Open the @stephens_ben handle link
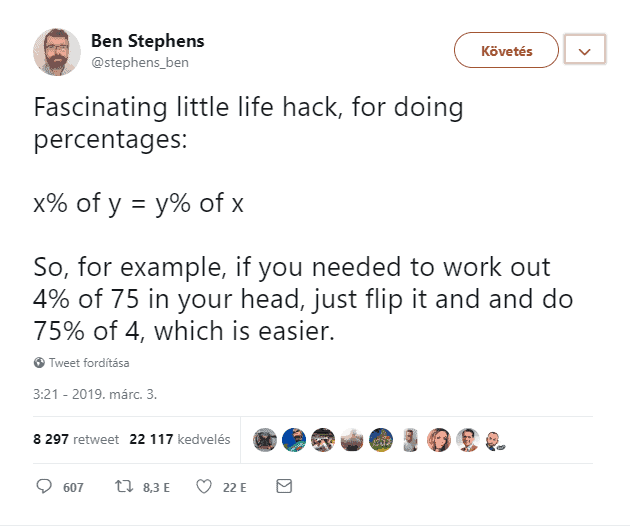630x526 pixels. (x=140, y=63)
